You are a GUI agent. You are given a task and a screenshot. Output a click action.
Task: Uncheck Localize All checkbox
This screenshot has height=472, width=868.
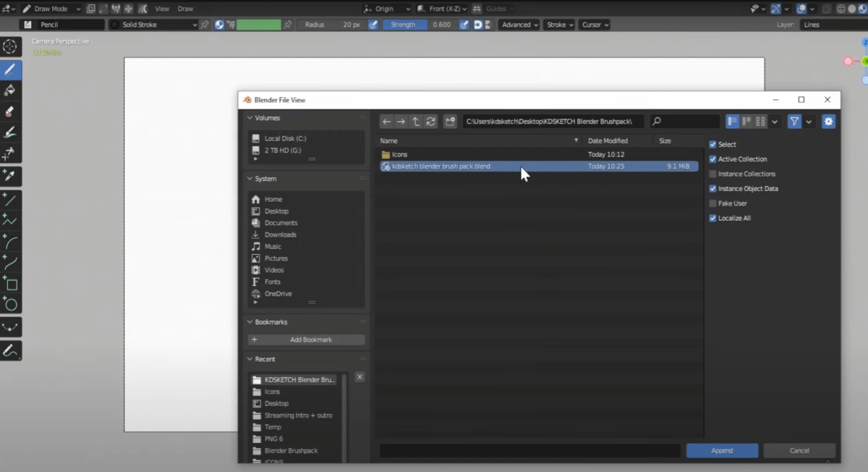coord(712,218)
